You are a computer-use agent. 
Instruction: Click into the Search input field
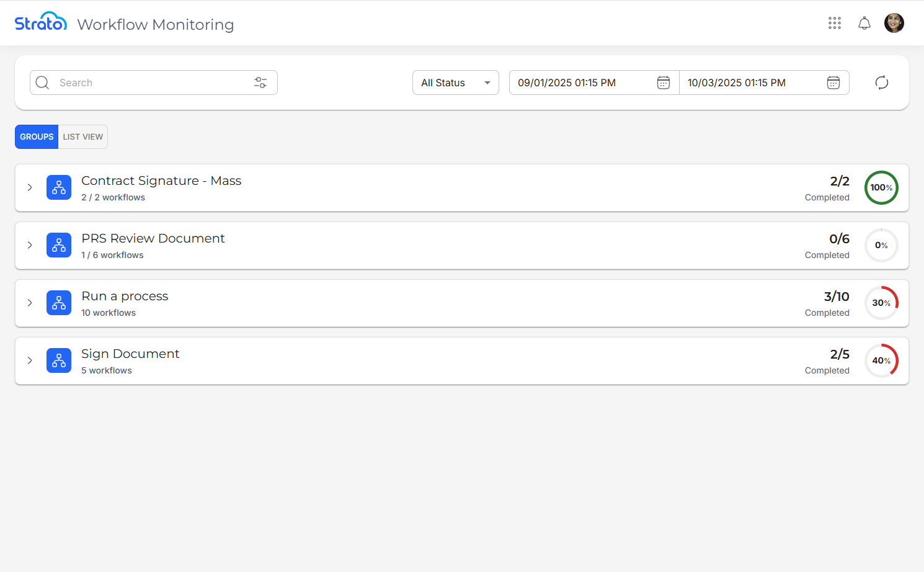pyautogui.click(x=149, y=83)
